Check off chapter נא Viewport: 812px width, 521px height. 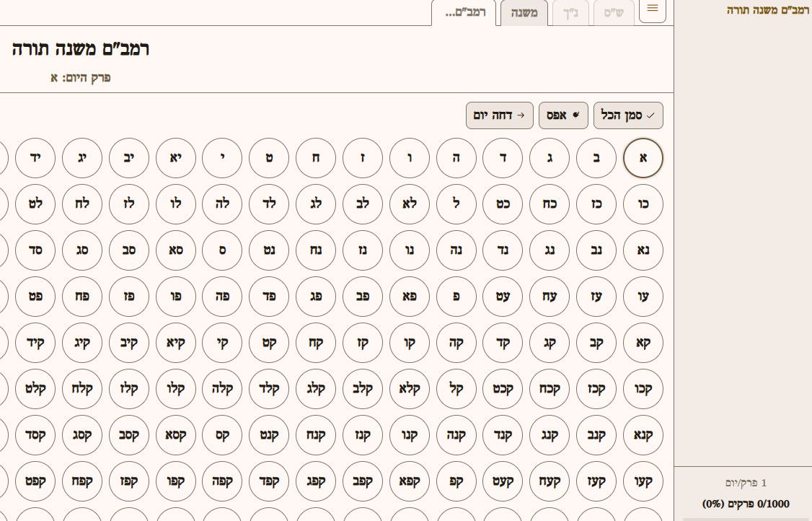coord(643,250)
